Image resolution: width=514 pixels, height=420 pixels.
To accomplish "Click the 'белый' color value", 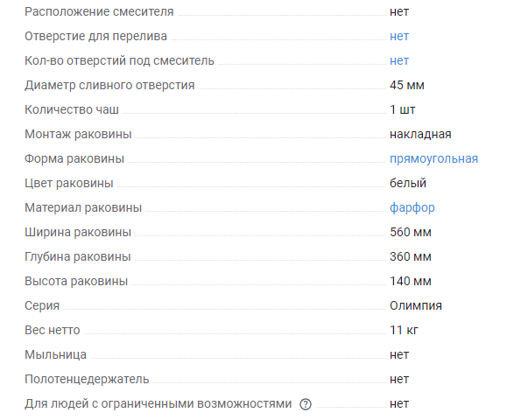I will (408, 183).
